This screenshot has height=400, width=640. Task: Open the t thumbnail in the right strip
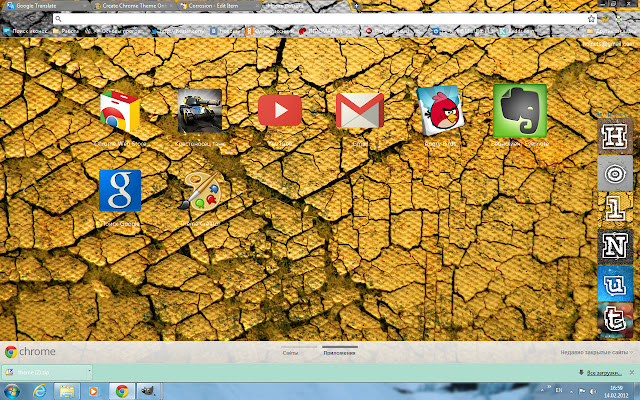tap(615, 320)
